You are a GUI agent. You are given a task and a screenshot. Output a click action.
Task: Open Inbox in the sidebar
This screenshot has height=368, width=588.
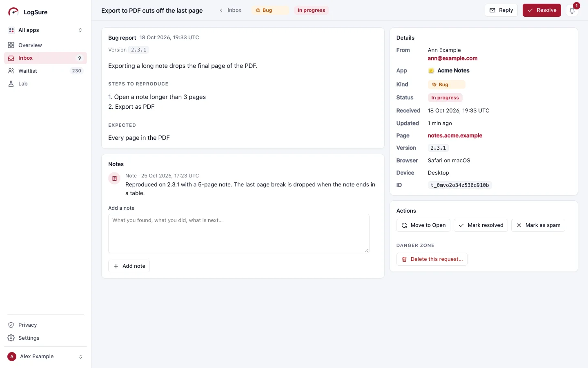[x=45, y=58]
